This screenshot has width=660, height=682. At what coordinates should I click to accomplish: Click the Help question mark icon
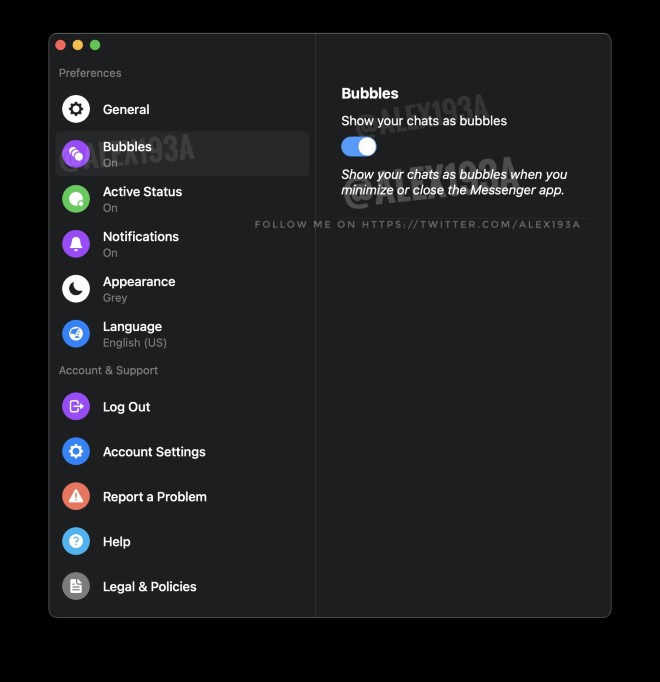(x=76, y=541)
